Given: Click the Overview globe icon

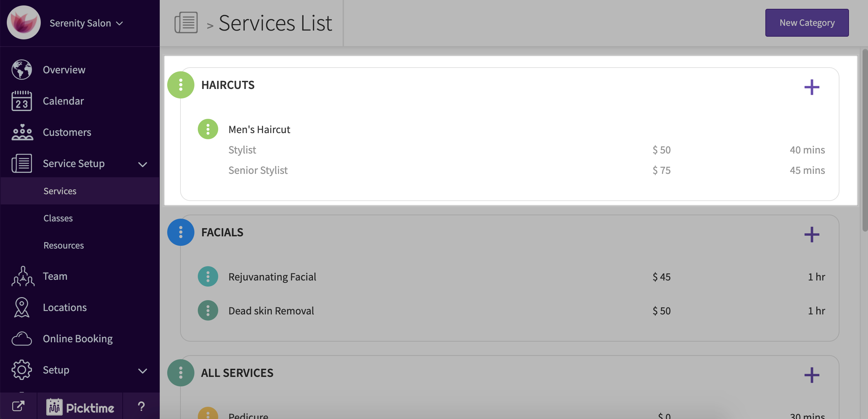Looking at the screenshot, I should (22, 70).
